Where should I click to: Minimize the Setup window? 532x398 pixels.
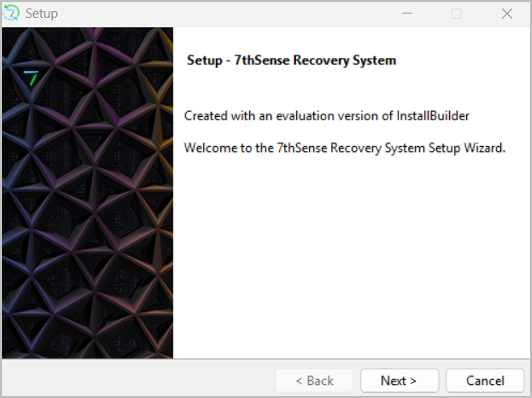coord(407,13)
